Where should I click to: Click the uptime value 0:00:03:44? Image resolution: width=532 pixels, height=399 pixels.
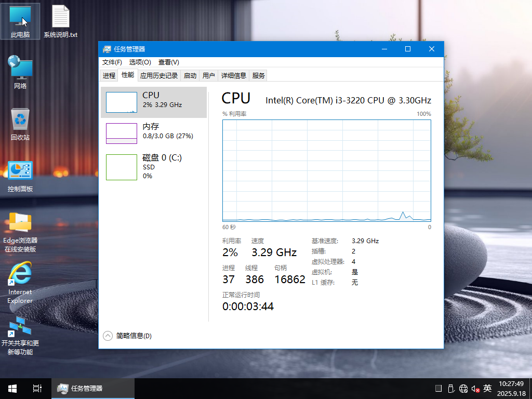pyautogui.click(x=248, y=307)
